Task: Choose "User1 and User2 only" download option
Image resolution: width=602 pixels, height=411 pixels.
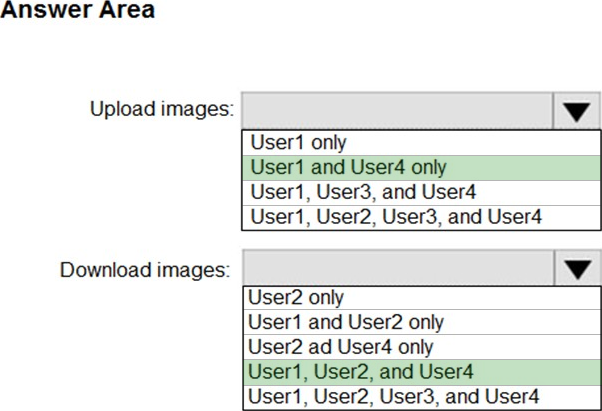Action: (x=345, y=323)
